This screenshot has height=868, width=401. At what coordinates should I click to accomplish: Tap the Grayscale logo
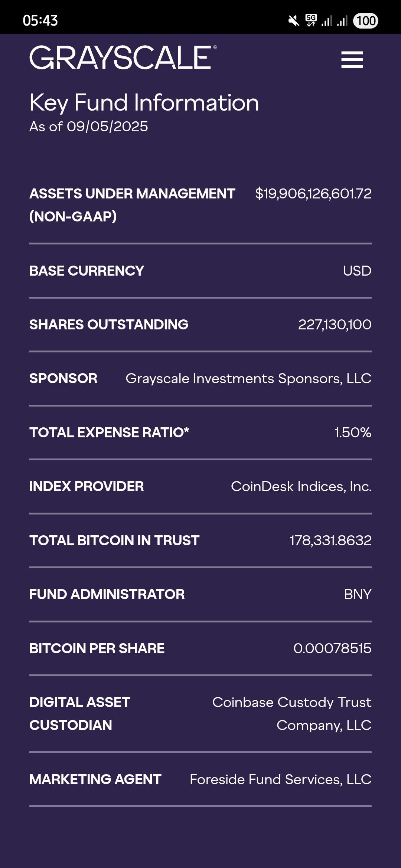tap(123, 58)
